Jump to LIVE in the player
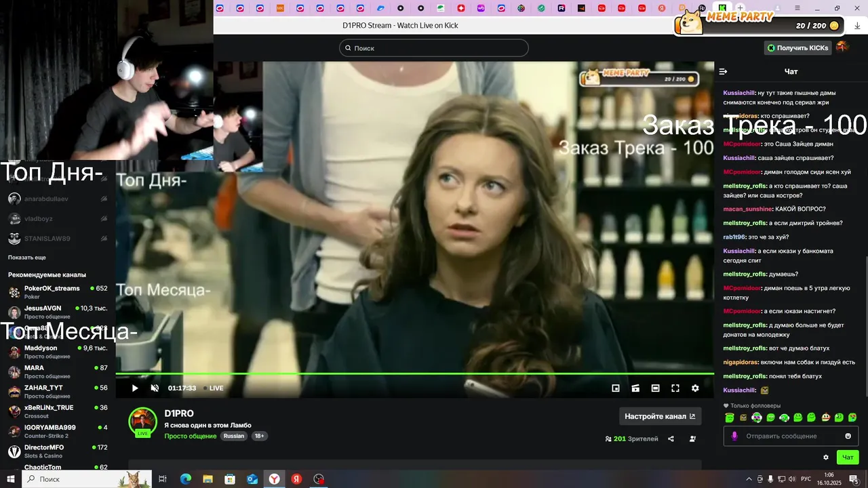The width and height of the screenshot is (868, 488). [214, 388]
